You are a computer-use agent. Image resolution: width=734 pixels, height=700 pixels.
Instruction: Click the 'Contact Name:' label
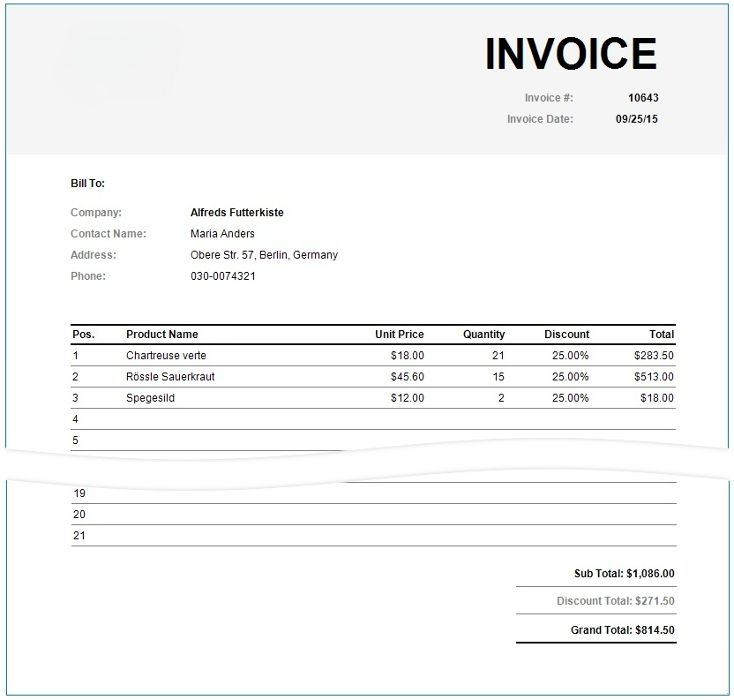point(109,233)
